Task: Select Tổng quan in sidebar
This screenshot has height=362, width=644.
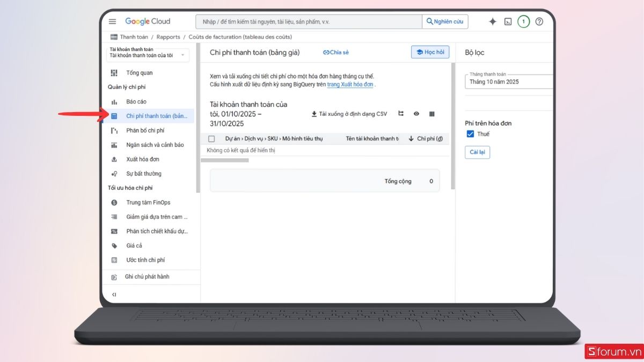Action: [140, 73]
